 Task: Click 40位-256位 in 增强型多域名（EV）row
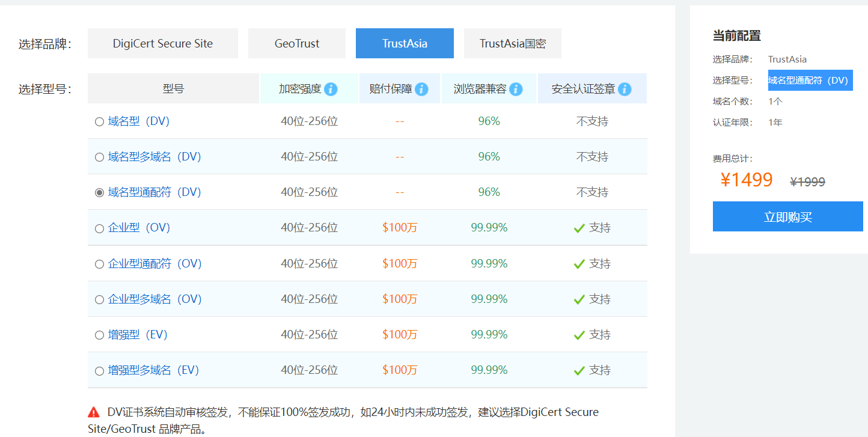pyautogui.click(x=310, y=370)
